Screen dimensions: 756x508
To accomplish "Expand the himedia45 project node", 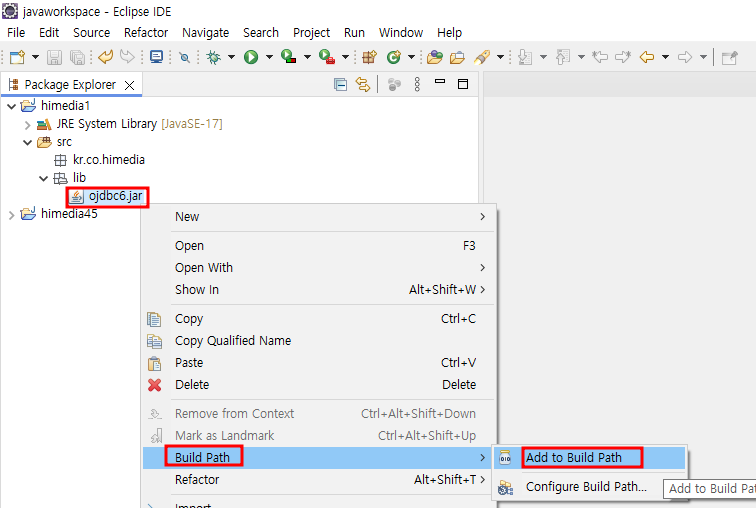I will (12, 214).
